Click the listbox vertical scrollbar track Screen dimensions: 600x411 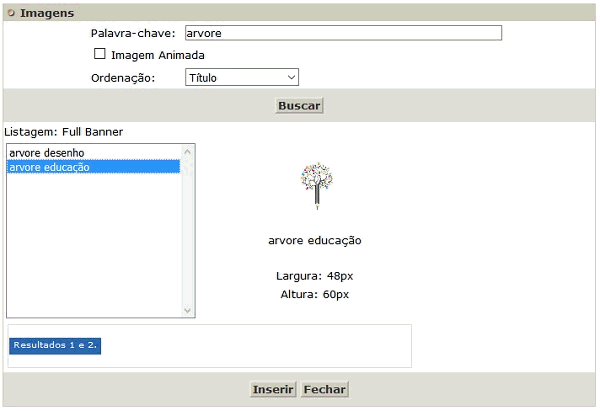[x=187, y=240]
